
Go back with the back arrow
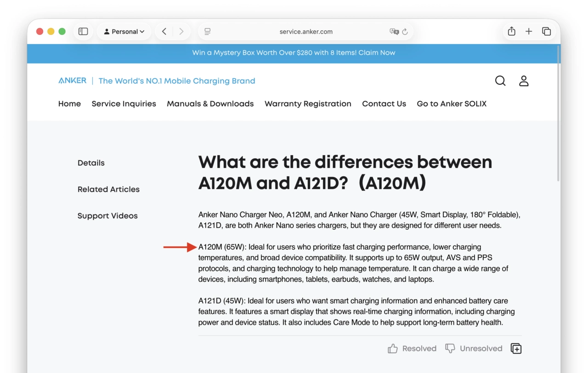(164, 31)
